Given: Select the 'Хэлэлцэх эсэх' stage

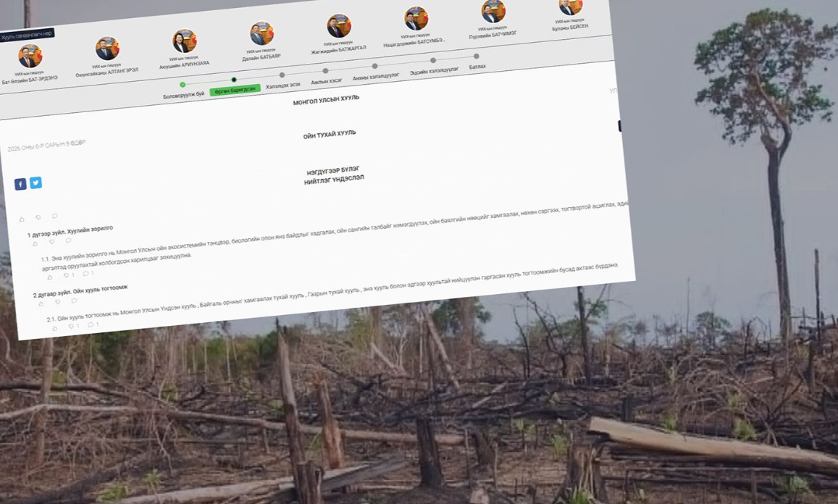Looking at the screenshot, I should [282, 85].
